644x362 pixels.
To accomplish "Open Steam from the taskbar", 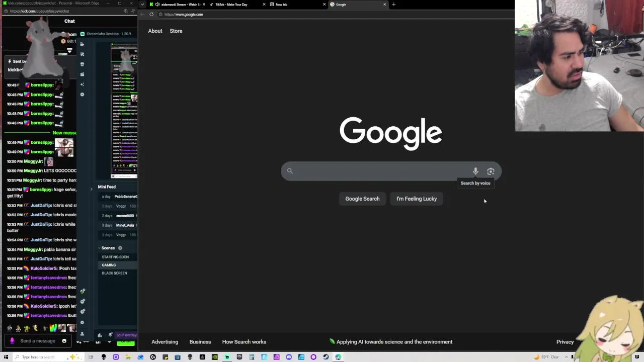I will [326, 357].
